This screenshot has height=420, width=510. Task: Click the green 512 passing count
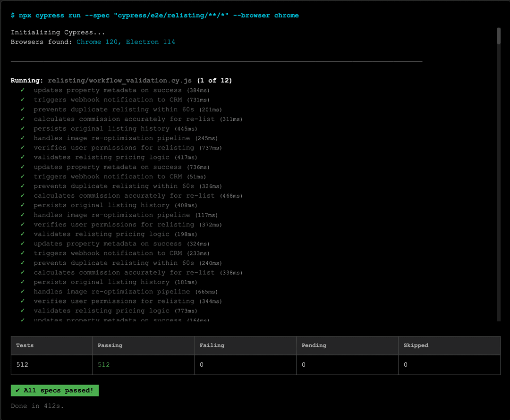[103, 365]
